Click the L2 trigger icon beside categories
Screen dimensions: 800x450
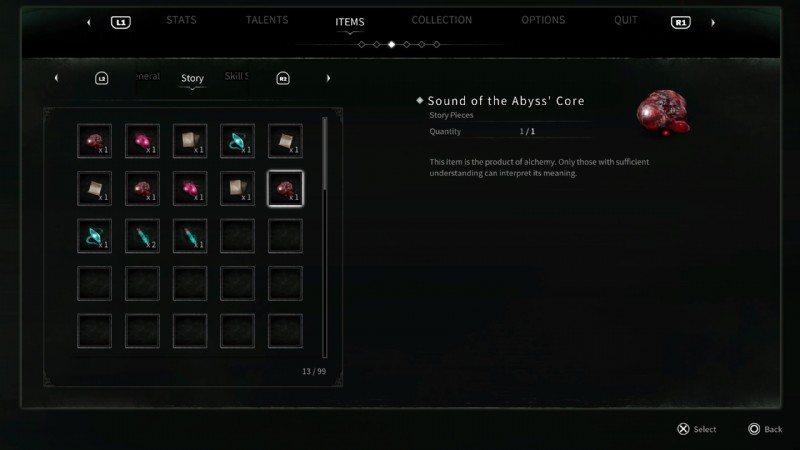click(x=102, y=78)
